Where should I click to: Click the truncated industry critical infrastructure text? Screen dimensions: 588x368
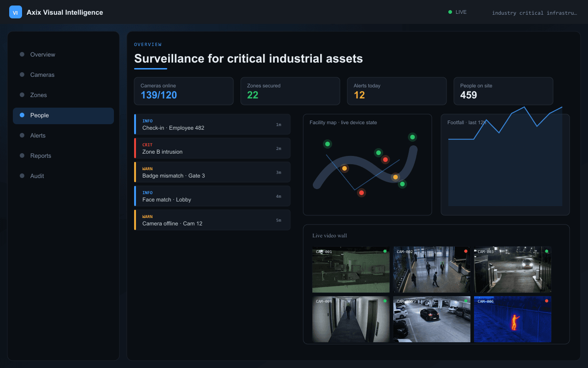534,13
